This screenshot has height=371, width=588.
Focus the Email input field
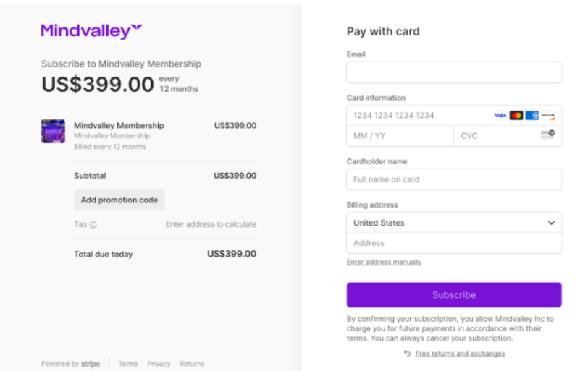454,72
